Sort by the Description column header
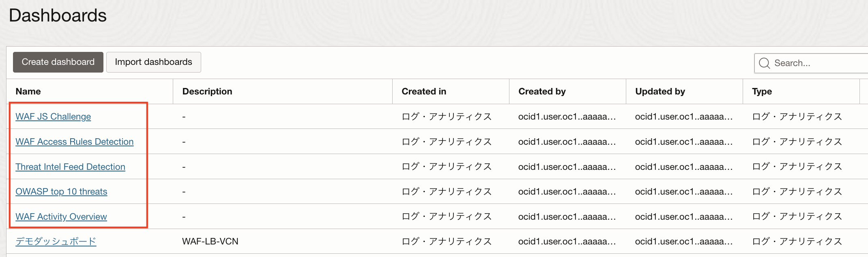The height and width of the screenshot is (257, 868). point(207,92)
